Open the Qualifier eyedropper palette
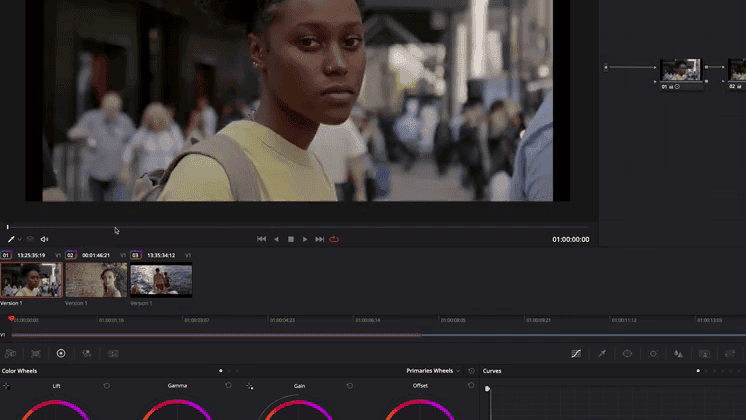Image resolution: width=746 pixels, height=420 pixels. (x=602, y=353)
